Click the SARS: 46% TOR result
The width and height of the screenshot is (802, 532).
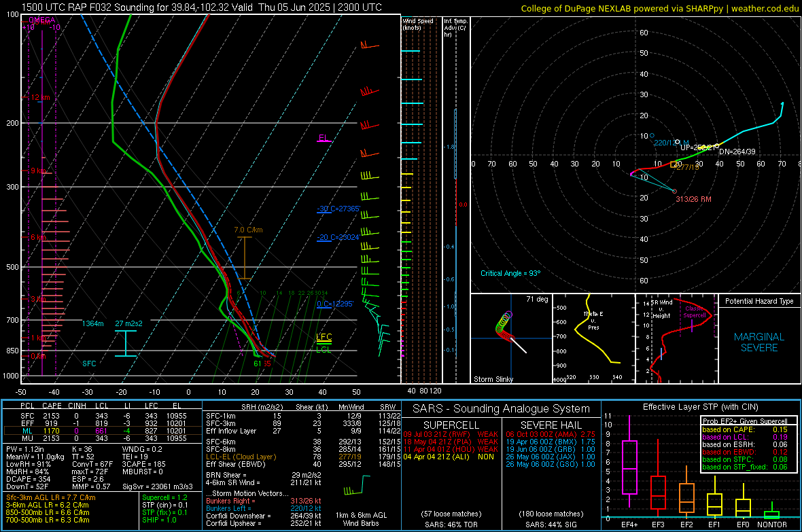[451, 525]
